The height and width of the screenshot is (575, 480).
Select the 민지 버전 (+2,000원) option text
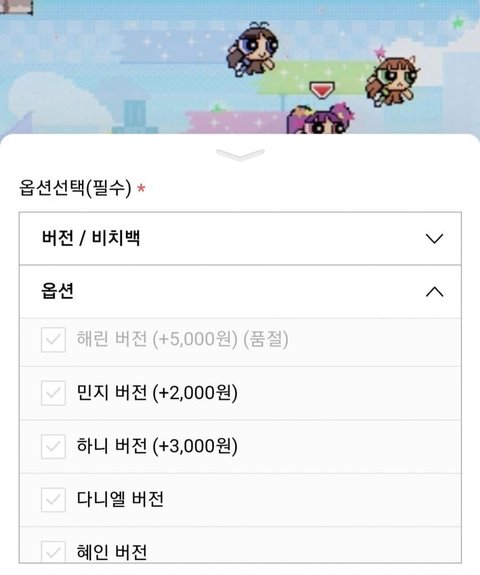[x=157, y=393]
